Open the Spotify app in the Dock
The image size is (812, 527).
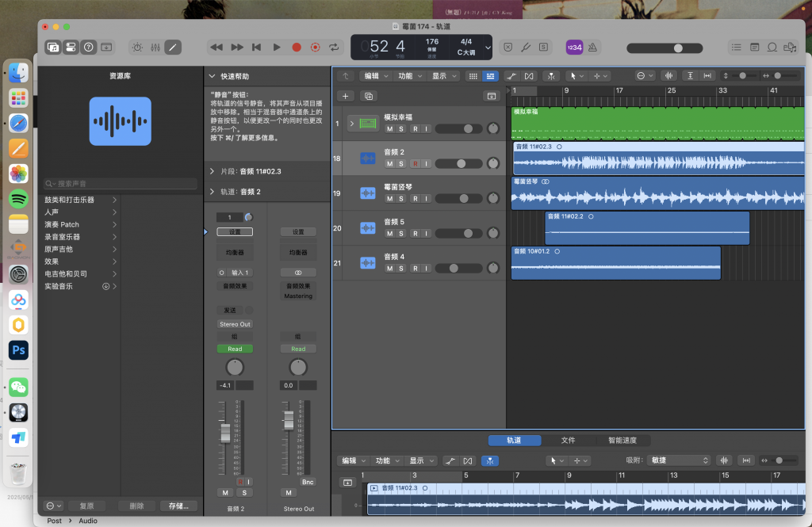(18, 198)
